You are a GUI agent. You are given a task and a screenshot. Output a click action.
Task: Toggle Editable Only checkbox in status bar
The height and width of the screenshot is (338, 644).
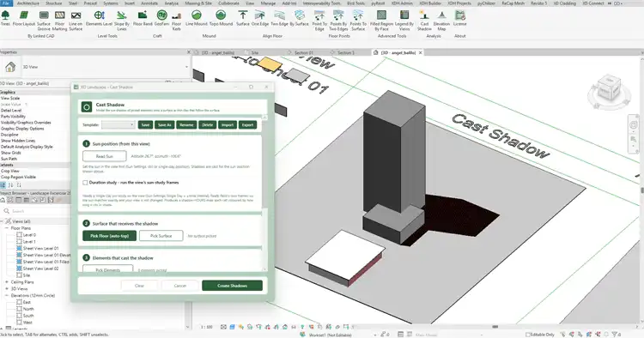[x=529, y=335]
